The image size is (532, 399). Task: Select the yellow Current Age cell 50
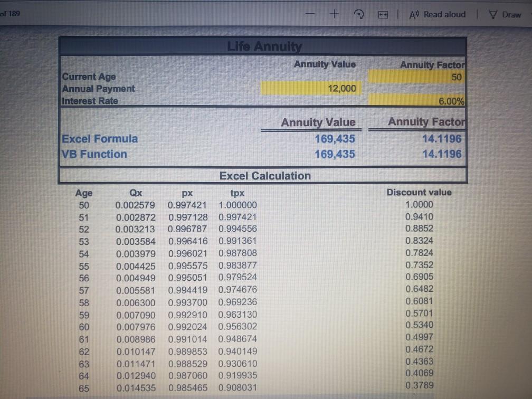coord(416,77)
